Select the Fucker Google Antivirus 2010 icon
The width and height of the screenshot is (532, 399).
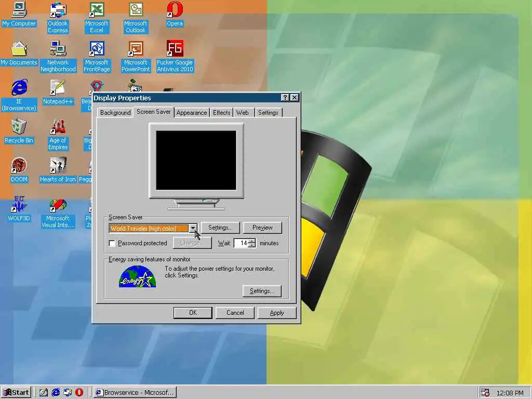(175, 57)
